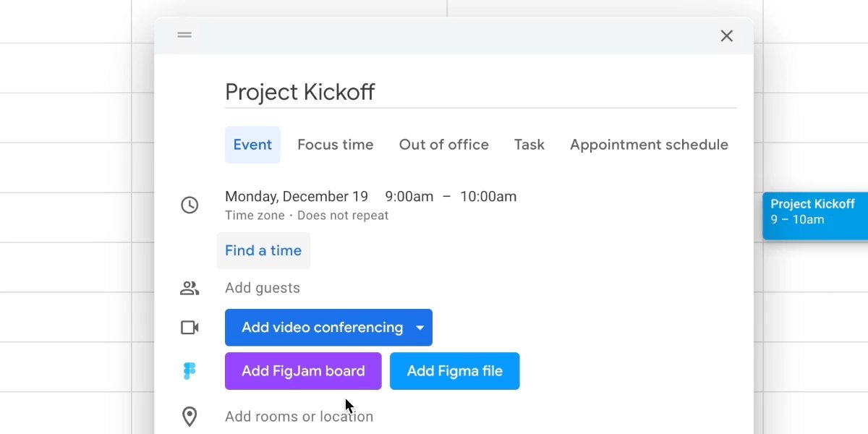868x434 pixels.
Task: Open the Out of office tab
Action: click(443, 144)
